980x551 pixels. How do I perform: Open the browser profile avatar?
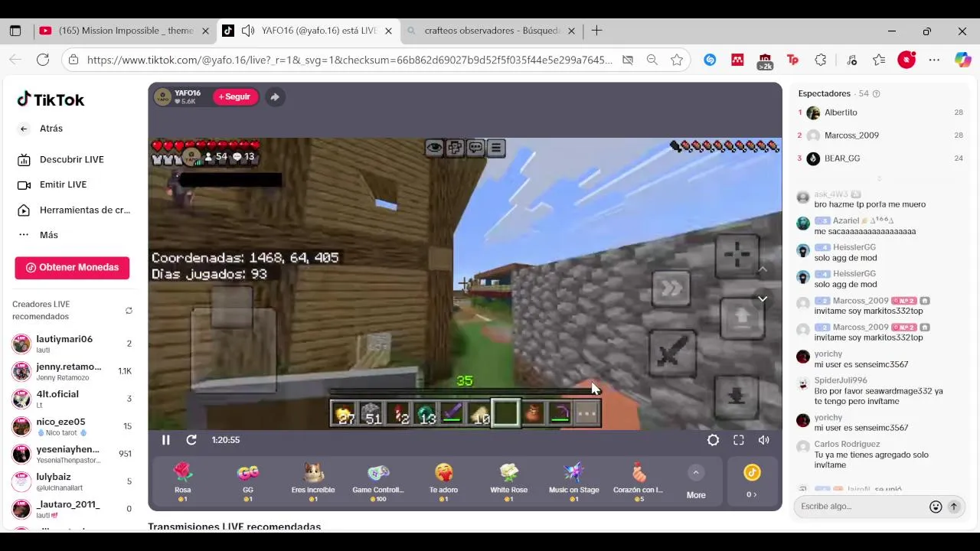[907, 60]
